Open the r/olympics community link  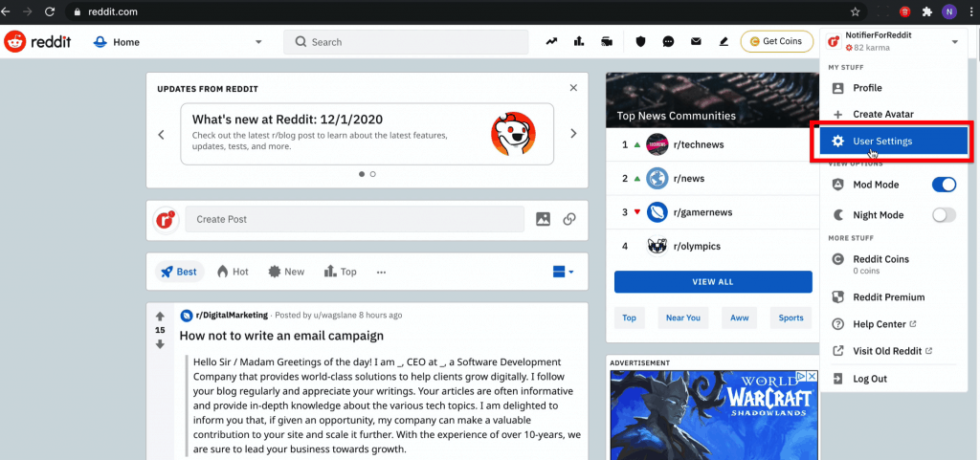[697, 246]
